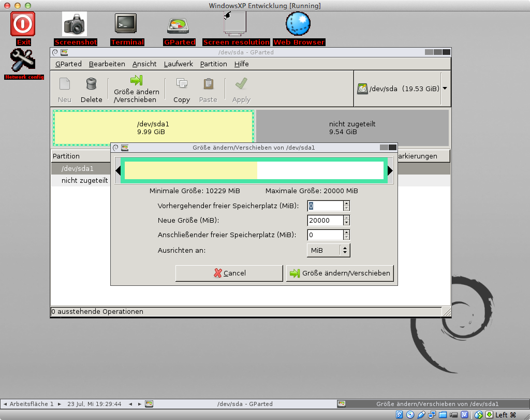This screenshot has height=420, width=530.
Task: Open the Ausrichten an MiB dropdown
Action: (329, 250)
